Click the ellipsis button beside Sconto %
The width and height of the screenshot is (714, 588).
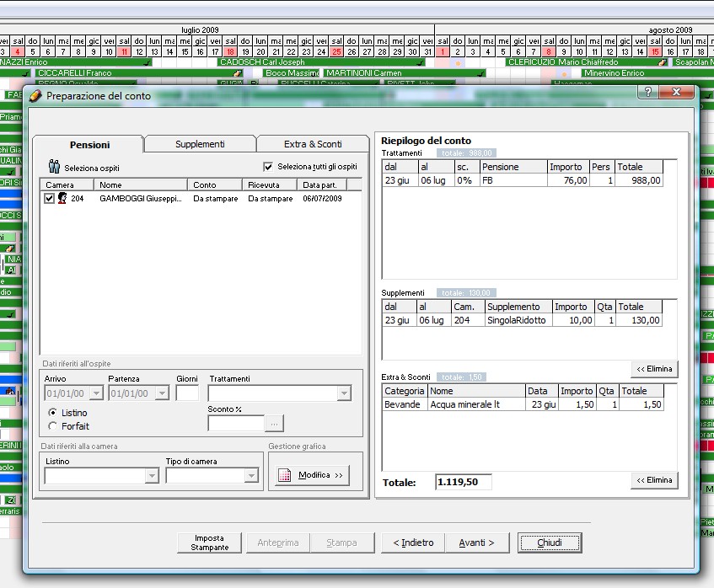pyautogui.click(x=274, y=423)
